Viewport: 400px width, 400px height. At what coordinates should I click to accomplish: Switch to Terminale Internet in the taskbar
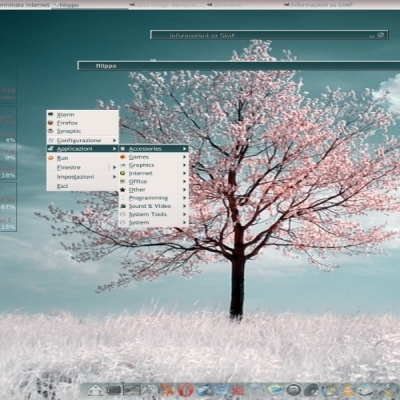[25, 5]
